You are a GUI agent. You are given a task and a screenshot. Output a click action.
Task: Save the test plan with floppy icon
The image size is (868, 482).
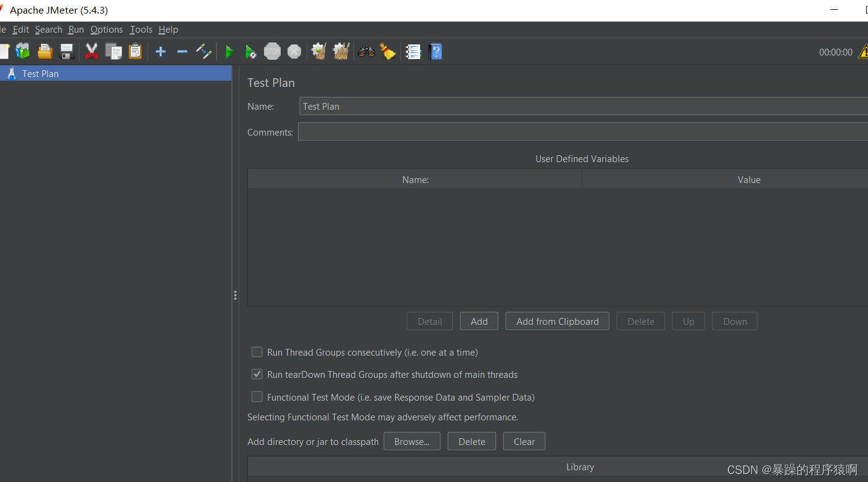pos(67,51)
